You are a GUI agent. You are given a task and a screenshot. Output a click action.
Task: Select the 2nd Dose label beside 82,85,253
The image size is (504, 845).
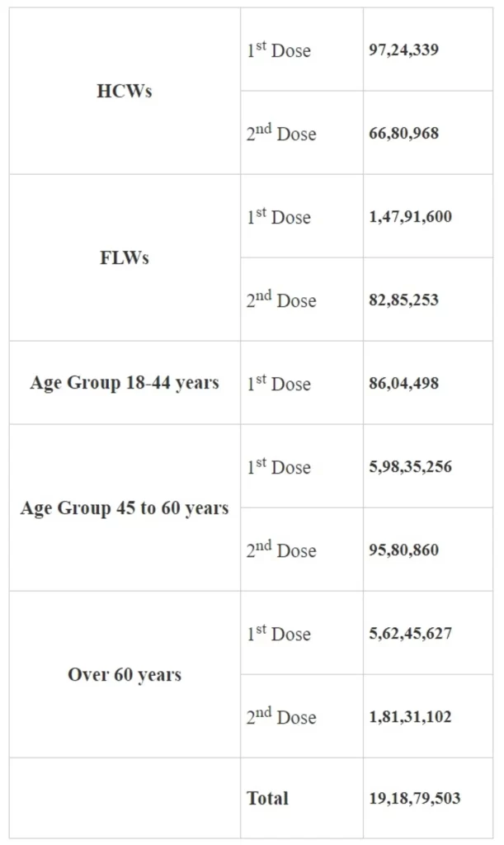click(281, 300)
